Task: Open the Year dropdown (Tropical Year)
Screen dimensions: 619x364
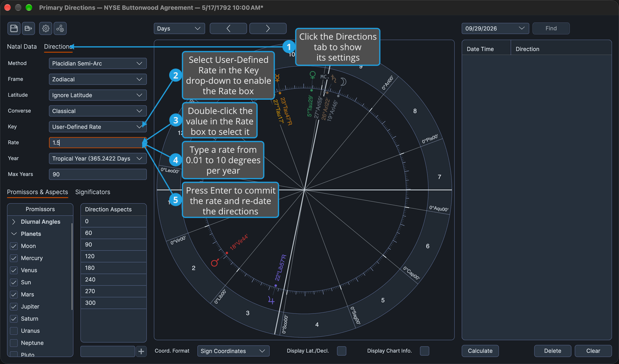Action: (98, 158)
